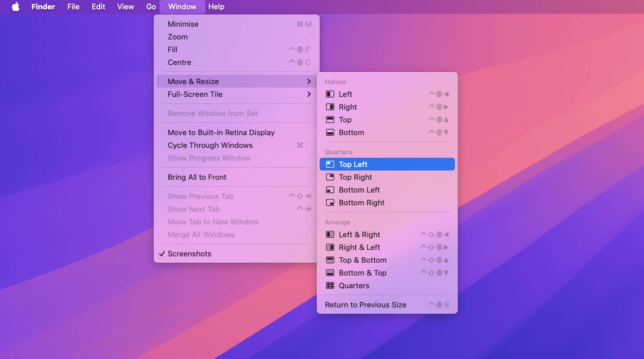Click the Top half layout icon

330,120
